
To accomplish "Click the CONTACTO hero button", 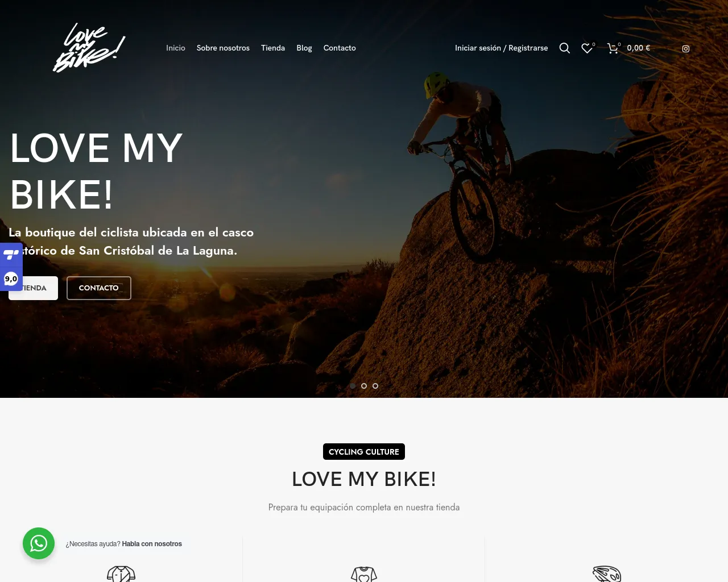I will pos(99,288).
